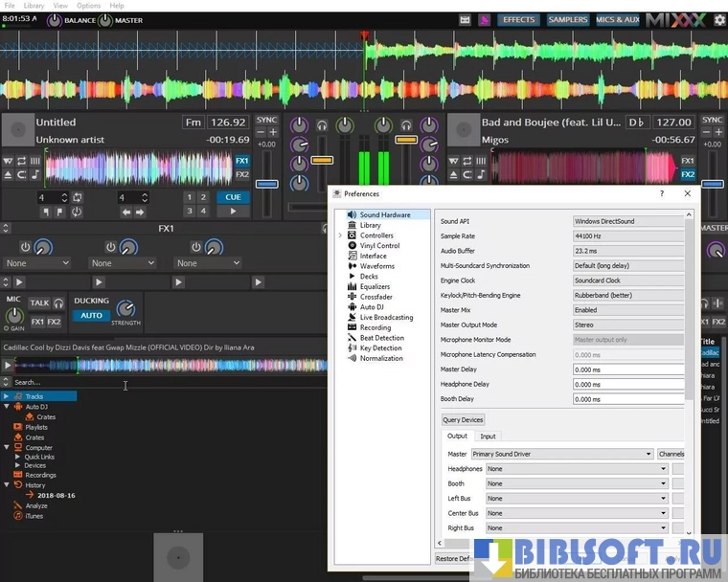
Task: Switch to the Input tab
Action: (x=488, y=436)
